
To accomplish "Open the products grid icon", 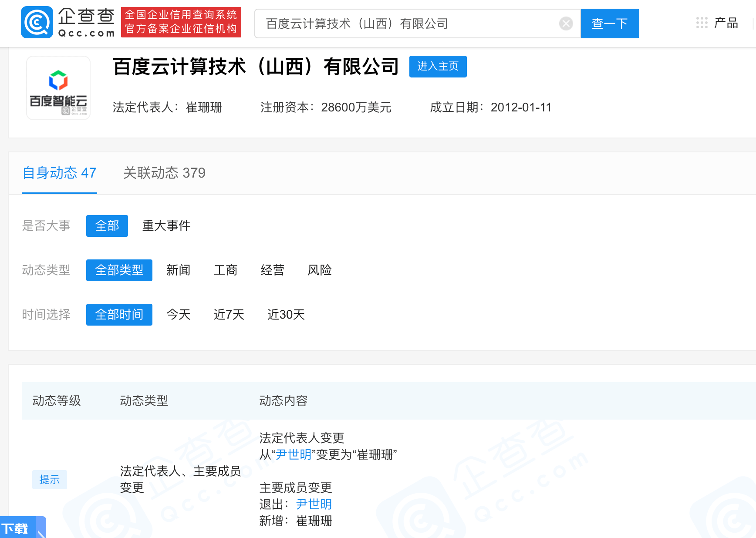I will (702, 23).
